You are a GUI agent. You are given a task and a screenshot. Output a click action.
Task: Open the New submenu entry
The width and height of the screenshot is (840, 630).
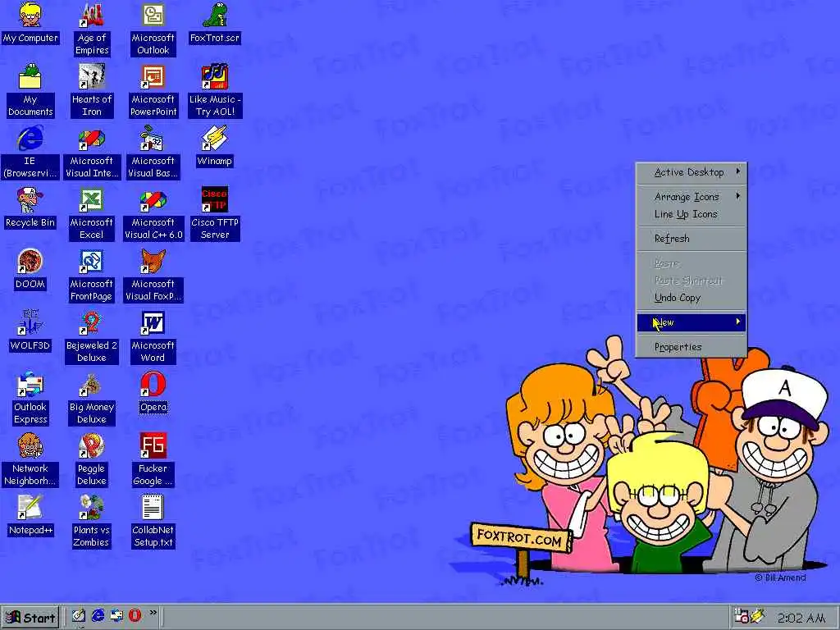tap(691, 322)
